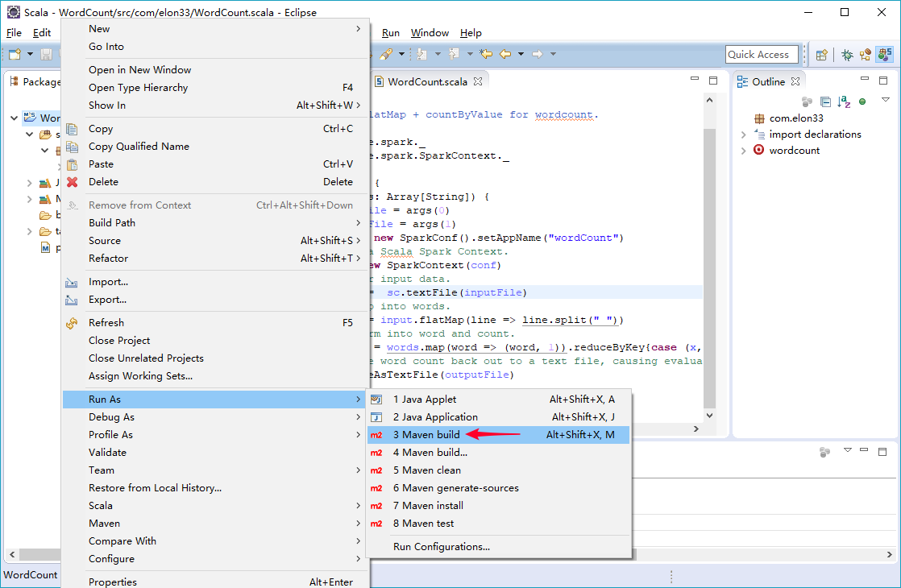The height and width of the screenshot is (588, 901).
Task: Click the New wizard toolbar icon
Action: [x=15, y=54]
